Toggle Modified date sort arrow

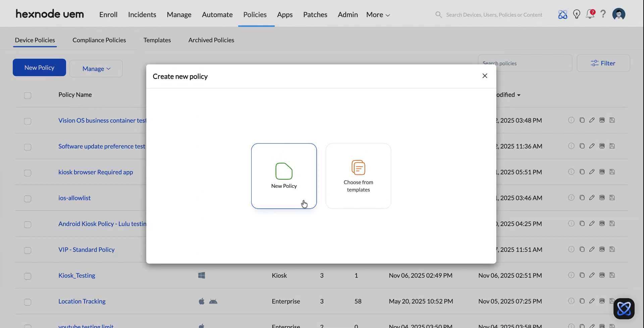pyautogui.click(x=519, y=95)
